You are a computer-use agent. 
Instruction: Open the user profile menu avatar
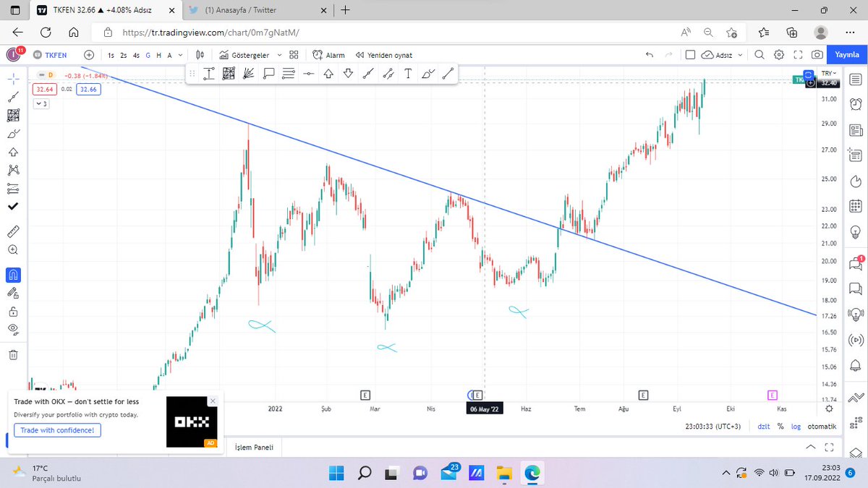[12, 55]
